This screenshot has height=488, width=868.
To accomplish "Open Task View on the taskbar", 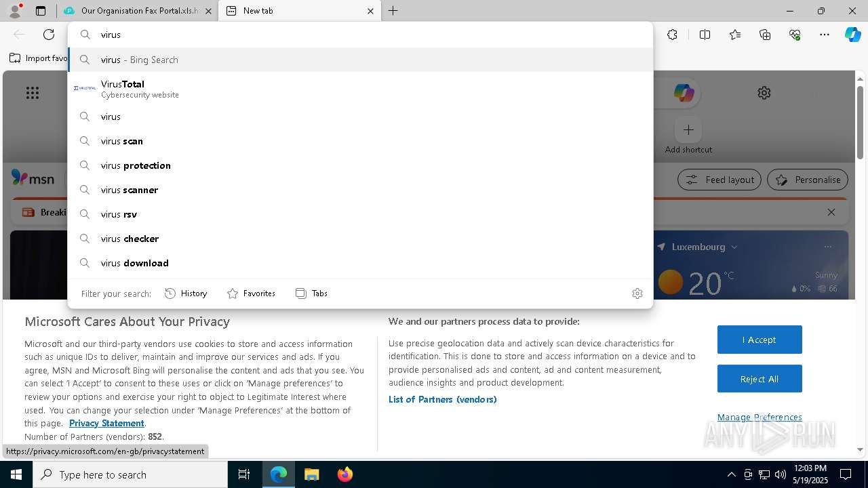I will click(244, 474).
